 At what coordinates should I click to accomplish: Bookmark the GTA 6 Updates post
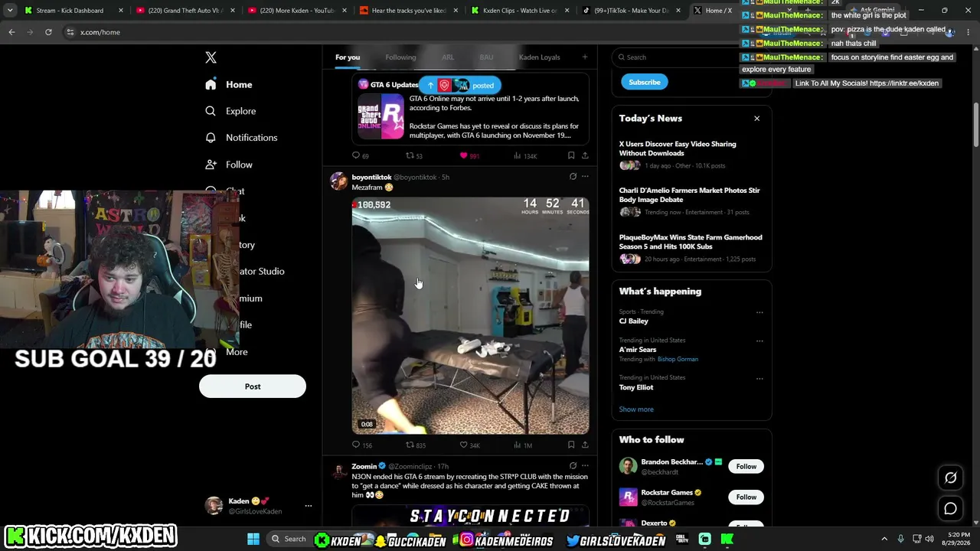click(571, 156)
